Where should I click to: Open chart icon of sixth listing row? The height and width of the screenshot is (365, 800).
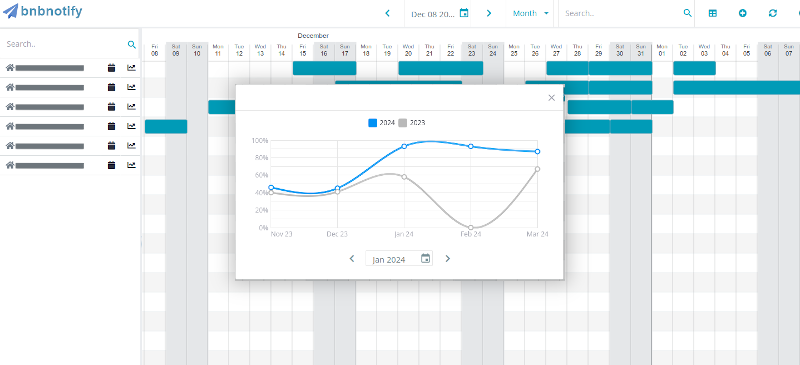coord(132,165)
